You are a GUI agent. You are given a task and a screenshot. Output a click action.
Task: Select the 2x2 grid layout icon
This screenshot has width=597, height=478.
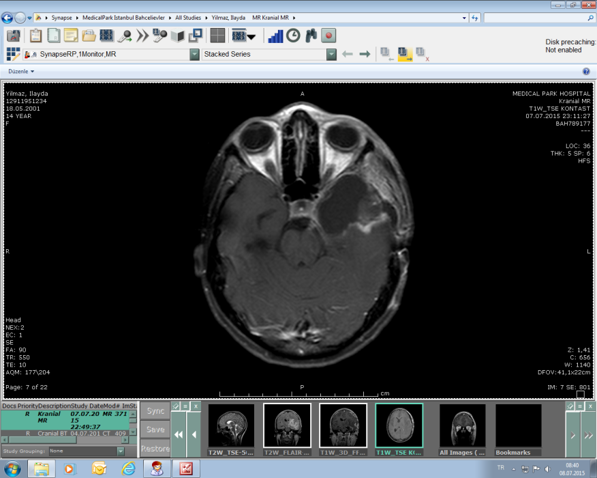tap(217, 35)
